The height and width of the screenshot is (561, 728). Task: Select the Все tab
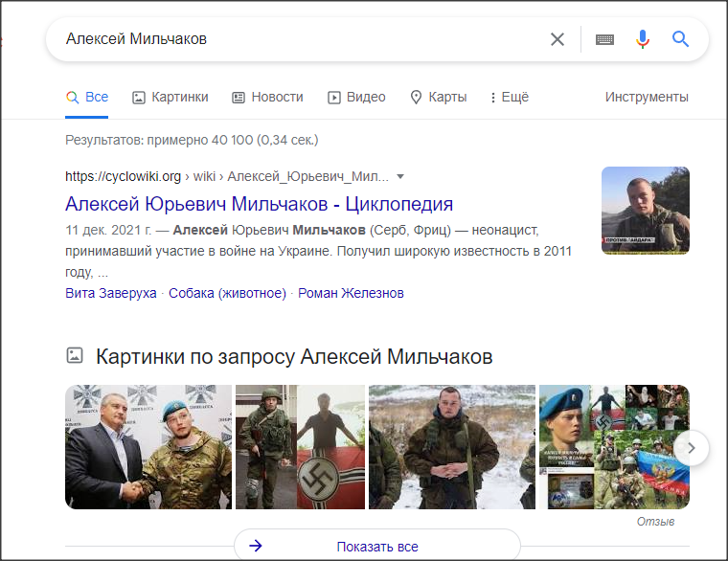[x=87, y=97]
